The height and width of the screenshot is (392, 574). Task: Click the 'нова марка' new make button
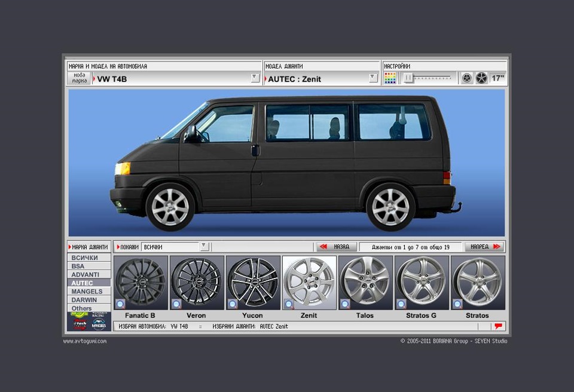click(79, 78)
